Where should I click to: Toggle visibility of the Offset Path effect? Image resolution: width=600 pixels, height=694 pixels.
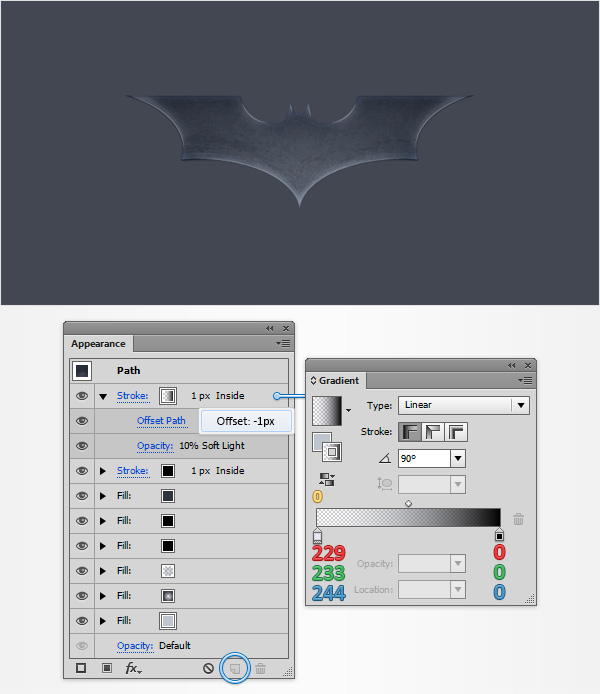82,421
